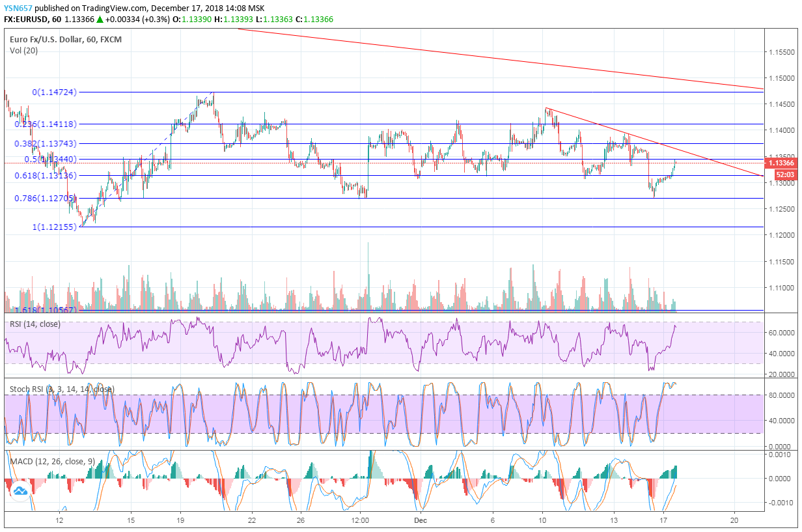Click the open price O:1.13390
Screen dimensions: 802x532
(193, 20)
